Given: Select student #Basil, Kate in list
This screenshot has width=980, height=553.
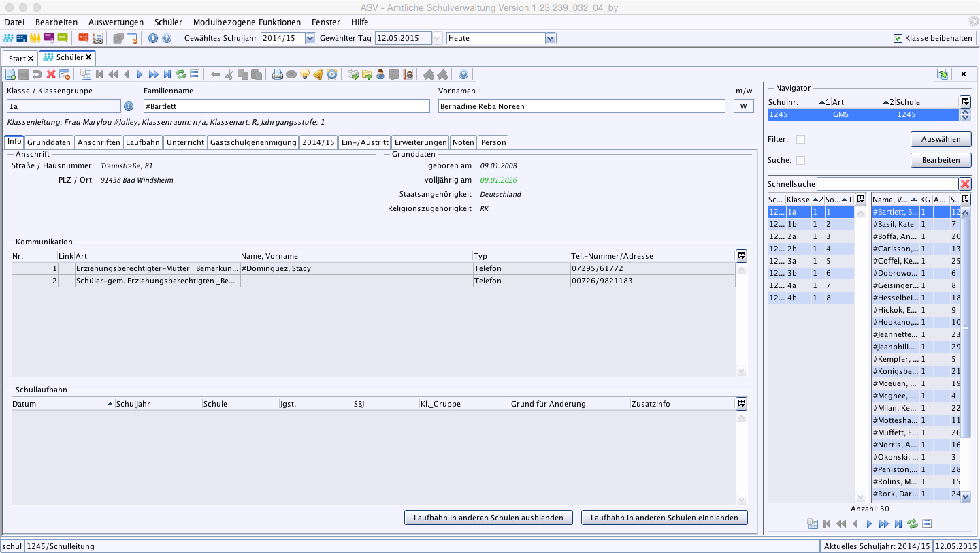Looking at the screenshot, I should [915, 224].
